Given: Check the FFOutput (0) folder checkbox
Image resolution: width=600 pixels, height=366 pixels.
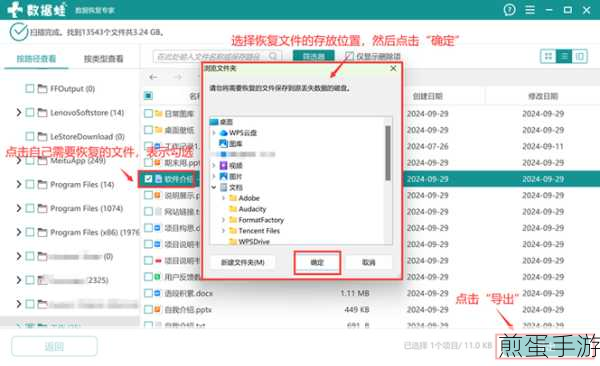Looking at the screenshot, I should click(29, 88).
